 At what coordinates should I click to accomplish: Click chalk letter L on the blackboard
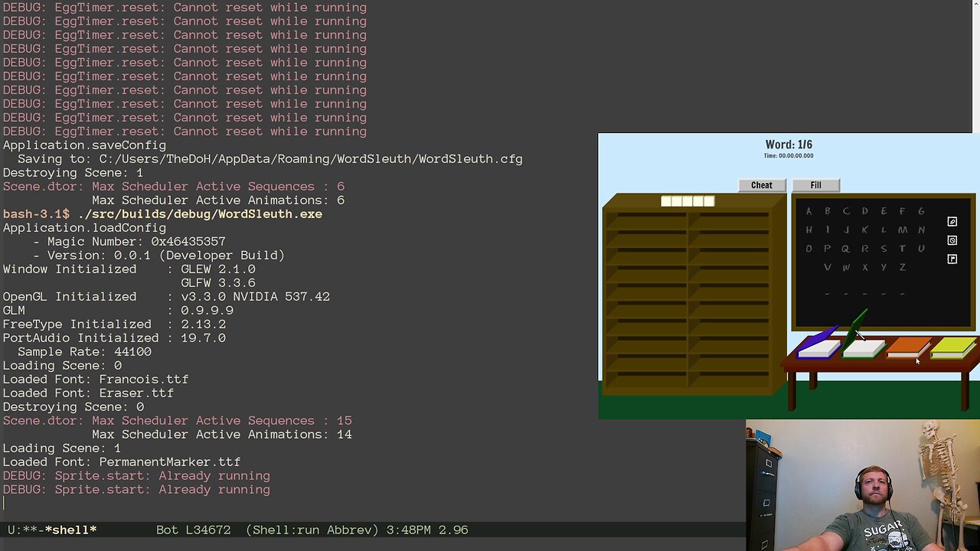(x=884, y=230)
